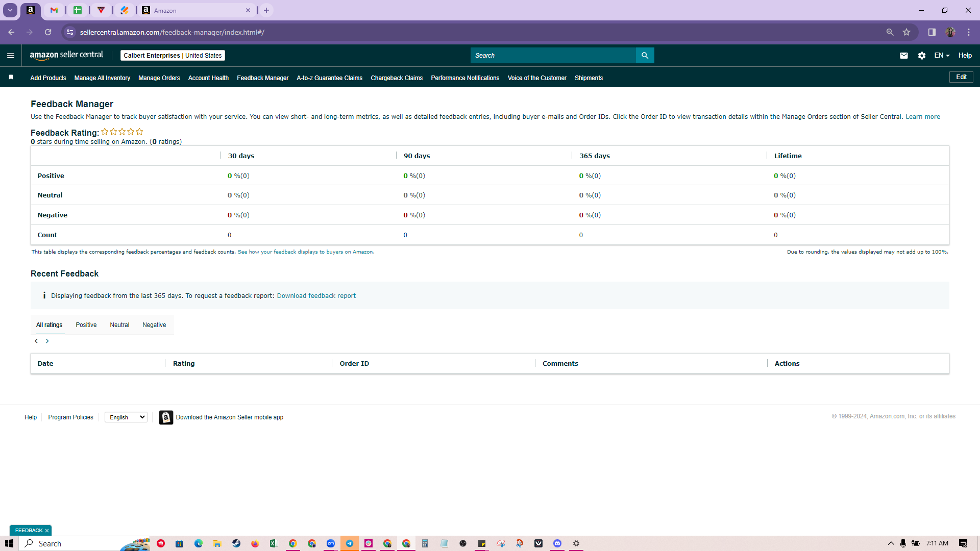Viewport: 980px width, 551px height.
Task: Click the Date column header
Action: click(45, 363)
